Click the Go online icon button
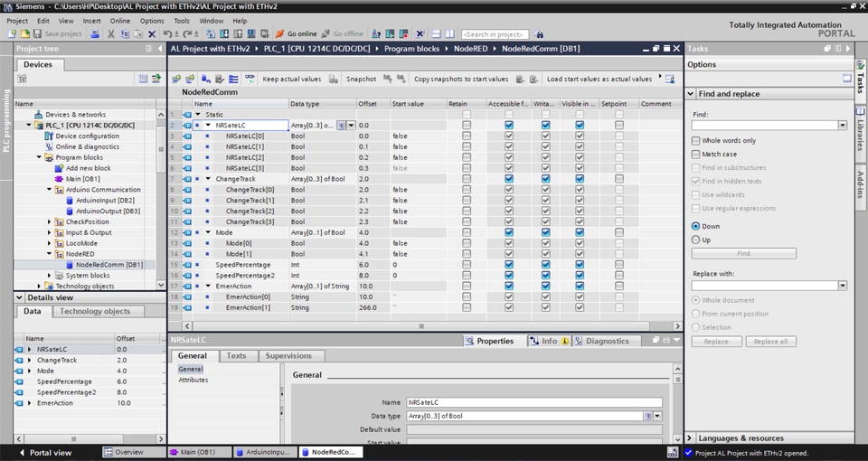 (x=297, y=33)
